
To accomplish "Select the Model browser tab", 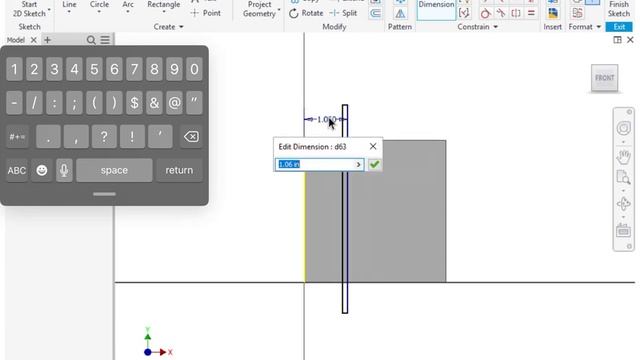I will click(x=16, y=40).
